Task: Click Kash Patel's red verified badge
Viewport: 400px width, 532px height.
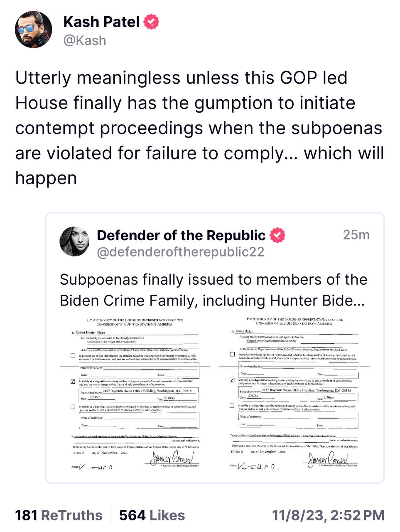Action: coord(151,22)
